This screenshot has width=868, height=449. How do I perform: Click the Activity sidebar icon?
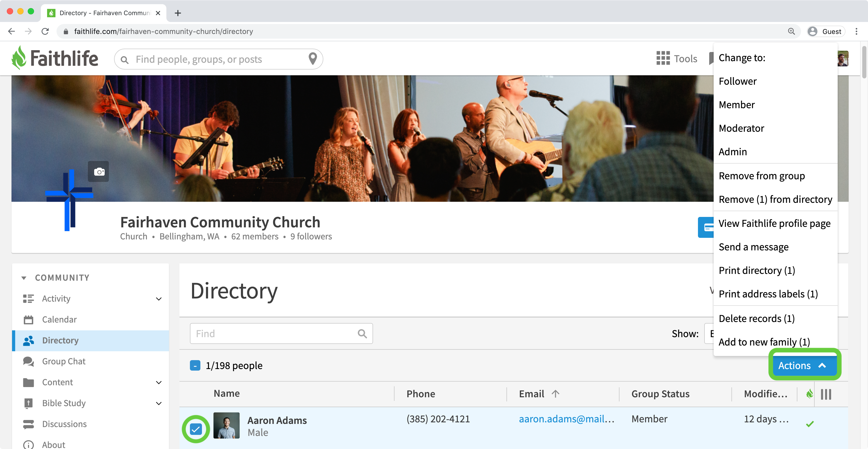pyautogui.click(x=29, y=298)
